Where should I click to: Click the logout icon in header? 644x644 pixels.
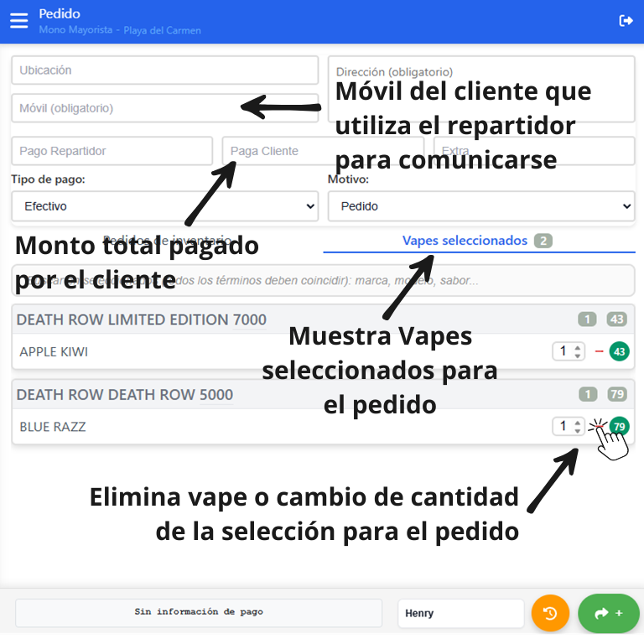(x=626, y=20)
